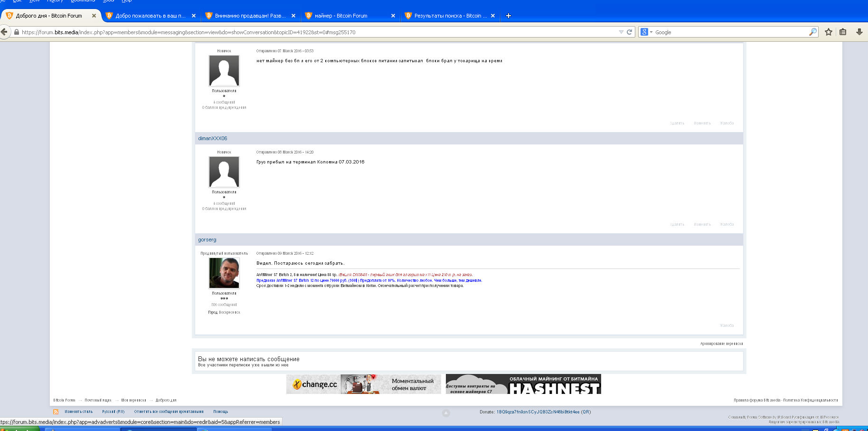Click the scroll-to-top arrow icon in footer

446,413
